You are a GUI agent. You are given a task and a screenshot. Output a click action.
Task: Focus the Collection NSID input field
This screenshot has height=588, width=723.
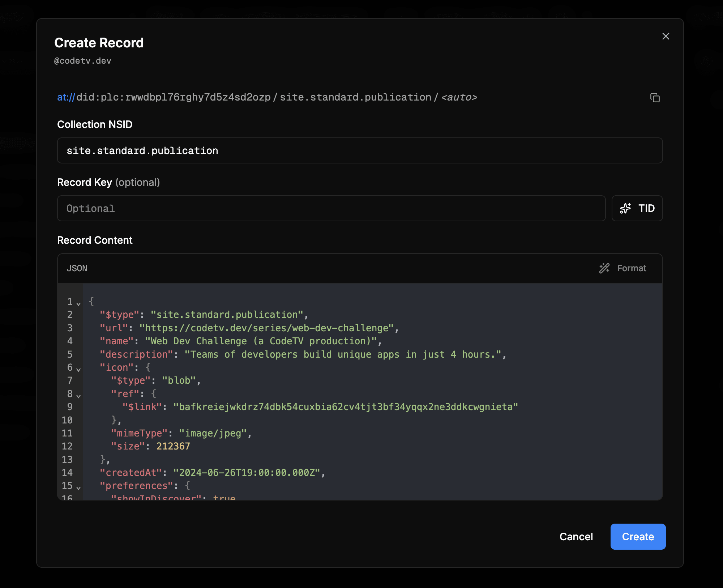[360, 150]
